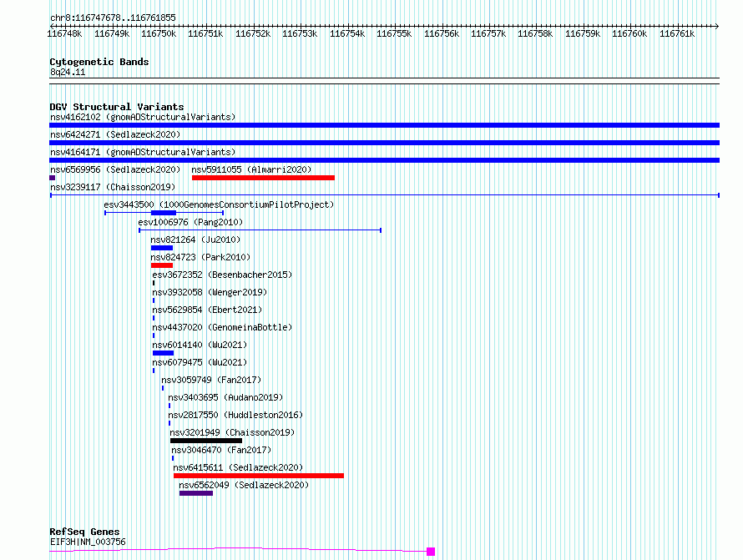
Task: Open the nsv6415611 Sedlazeck2020 label
Action: click(238, 467)
